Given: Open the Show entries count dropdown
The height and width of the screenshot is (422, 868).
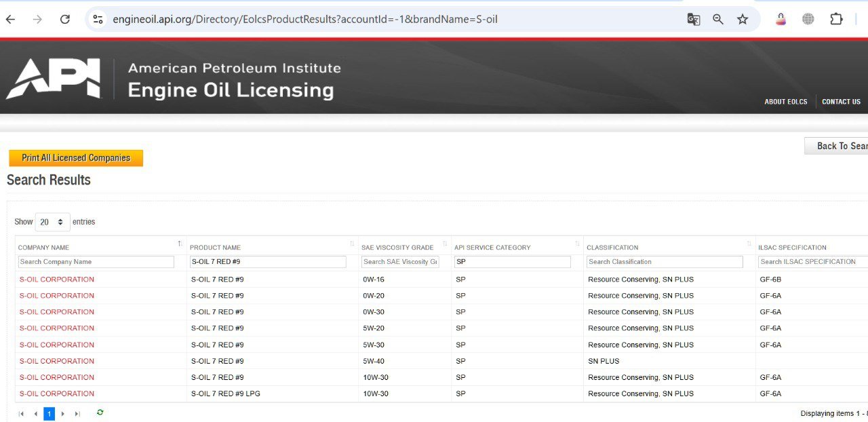Looking at the screenshot, I should point(52,222).
